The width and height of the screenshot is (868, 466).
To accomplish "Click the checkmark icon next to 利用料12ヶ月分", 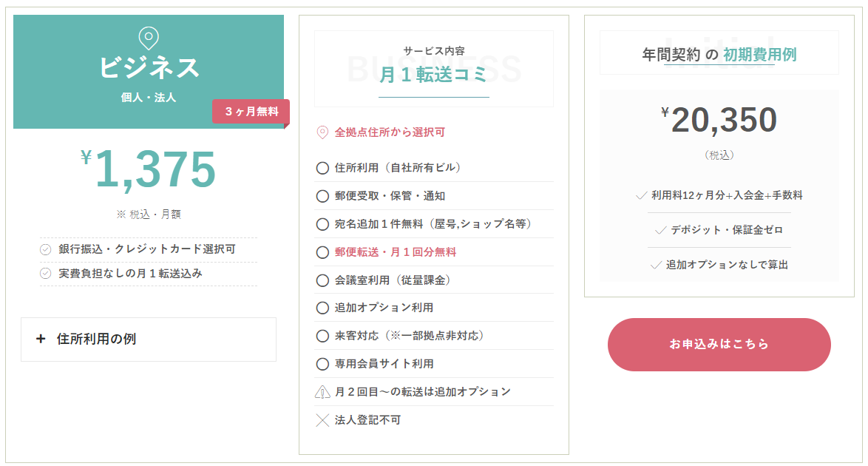I will 642,195.
